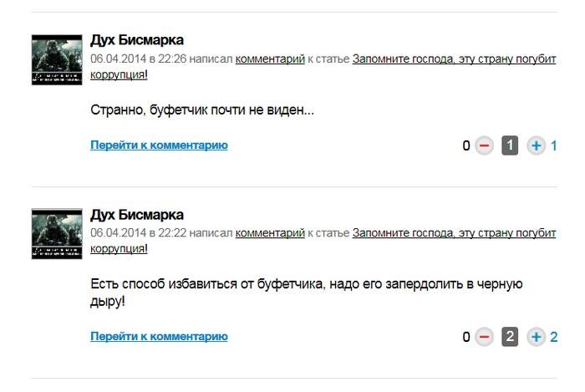
Task: Upvote the comment about the черную дыру
Action: (x=536, y=338)
